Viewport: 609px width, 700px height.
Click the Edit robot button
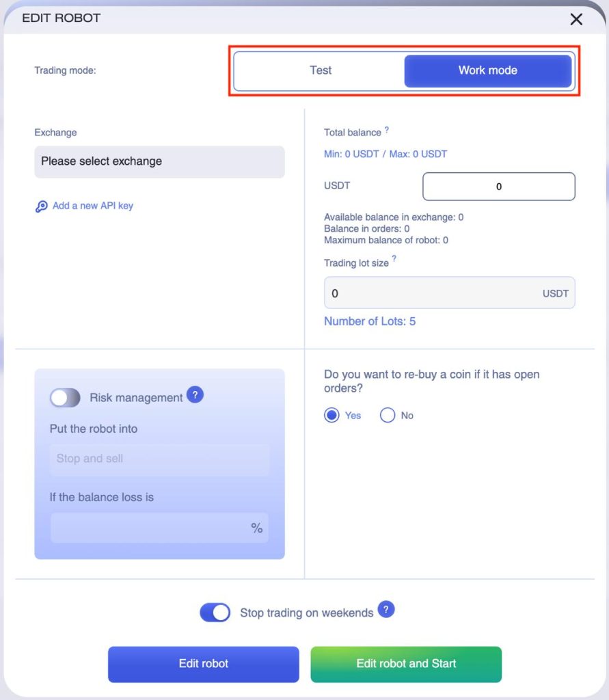[204, 664]
